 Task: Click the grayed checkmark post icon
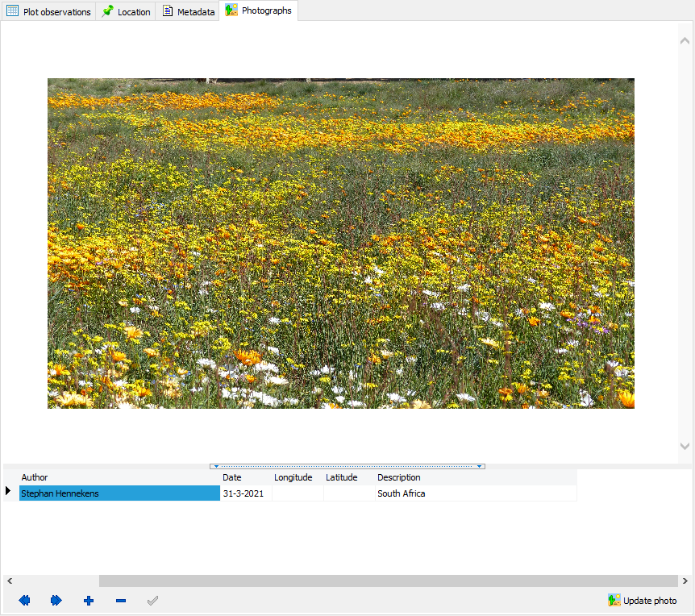[152, 601]
